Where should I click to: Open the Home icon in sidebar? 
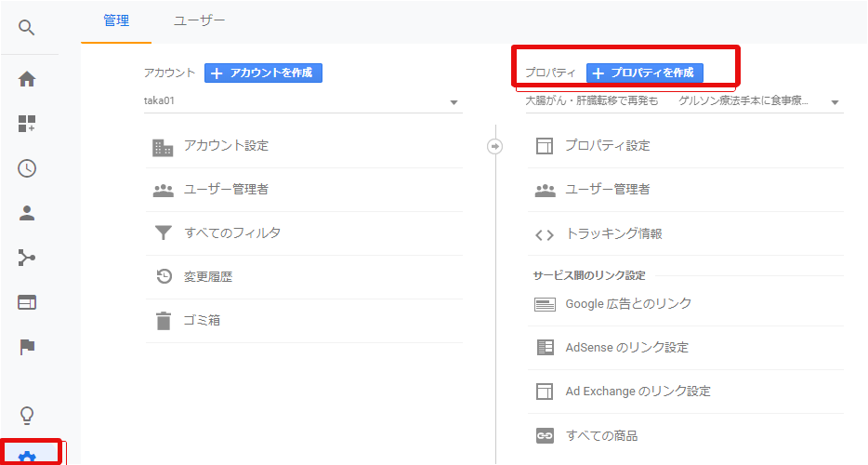click(x=27, y=79)
